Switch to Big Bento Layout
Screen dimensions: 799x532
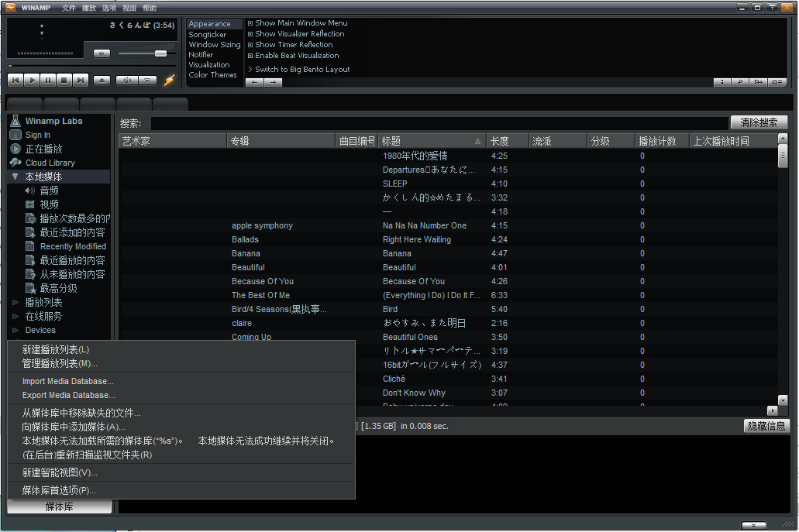[302, 69]
